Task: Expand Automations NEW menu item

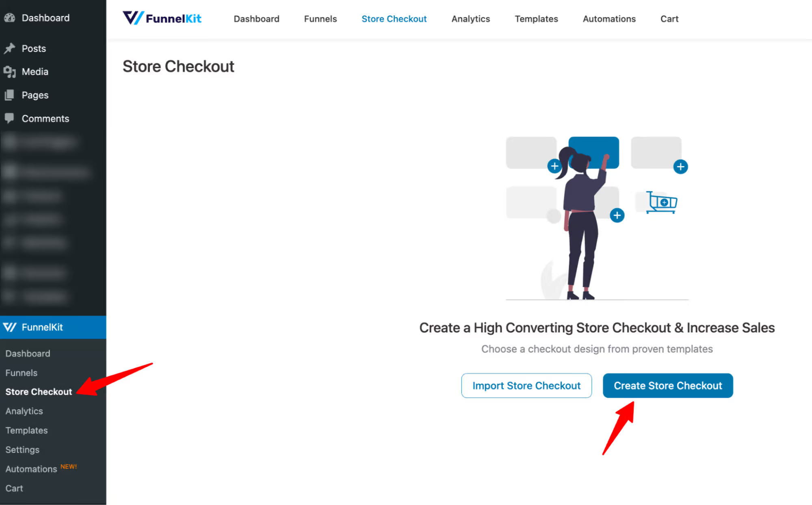Action: (41, 469)
